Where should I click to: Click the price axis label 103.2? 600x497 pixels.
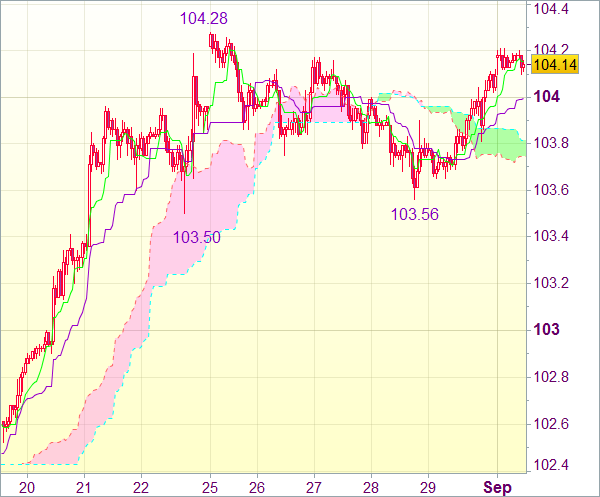[551, 284]
